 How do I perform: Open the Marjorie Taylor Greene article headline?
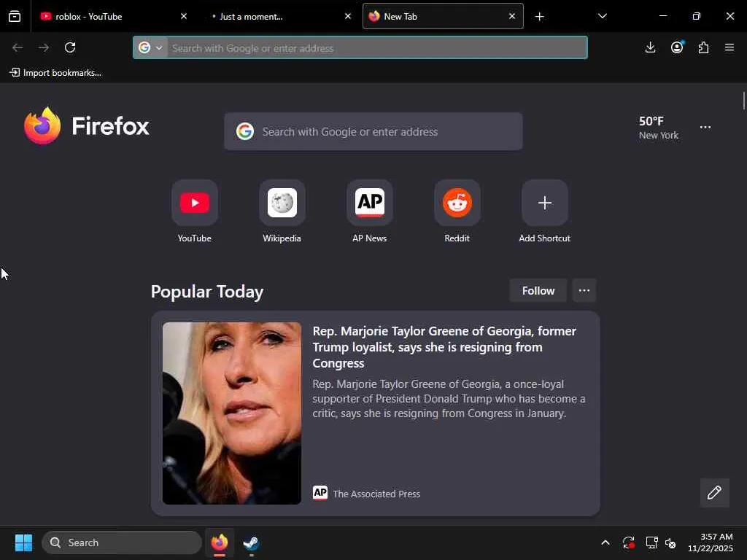[444, 347]
